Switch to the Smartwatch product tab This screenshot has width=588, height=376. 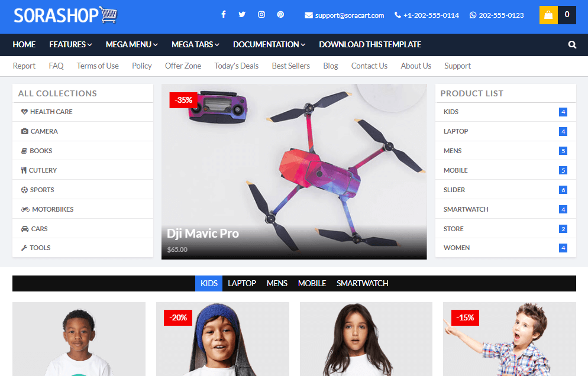[362, 283]
